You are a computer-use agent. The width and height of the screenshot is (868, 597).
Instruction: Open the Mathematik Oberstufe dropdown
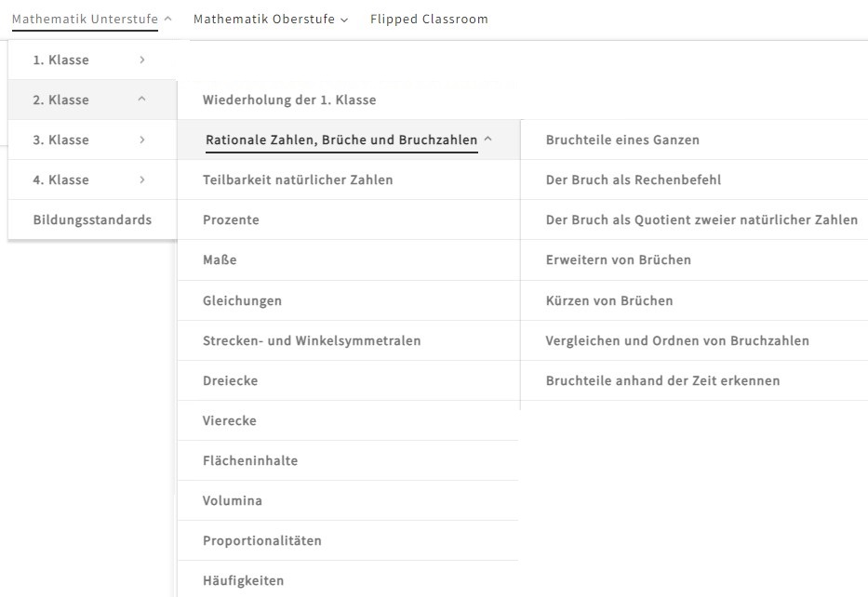pos(270,19)
